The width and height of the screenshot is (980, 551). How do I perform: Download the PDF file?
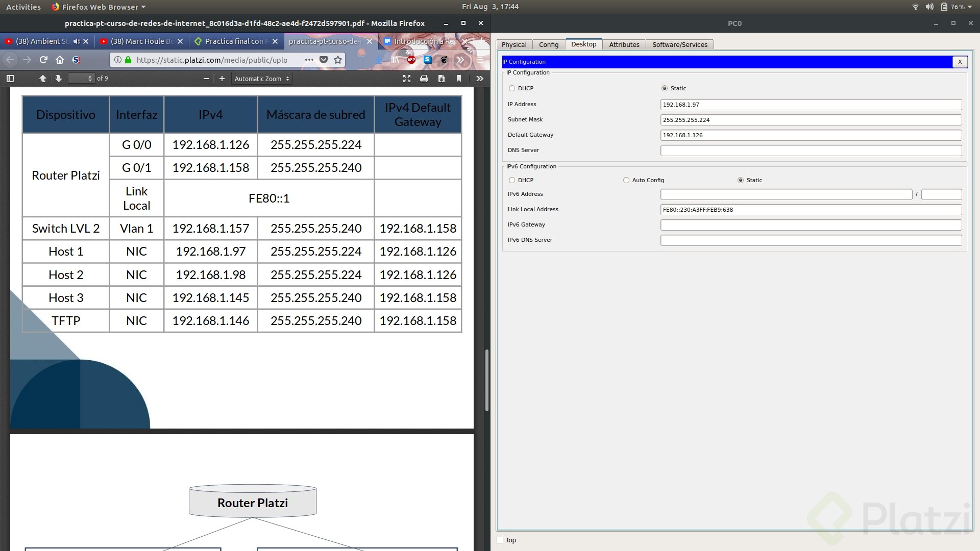coord(442,79)
